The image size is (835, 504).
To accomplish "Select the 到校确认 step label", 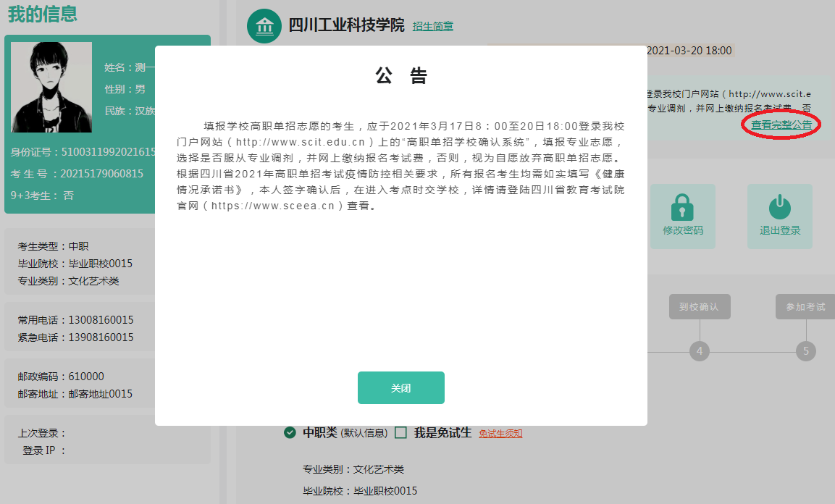I will point(699,307).
